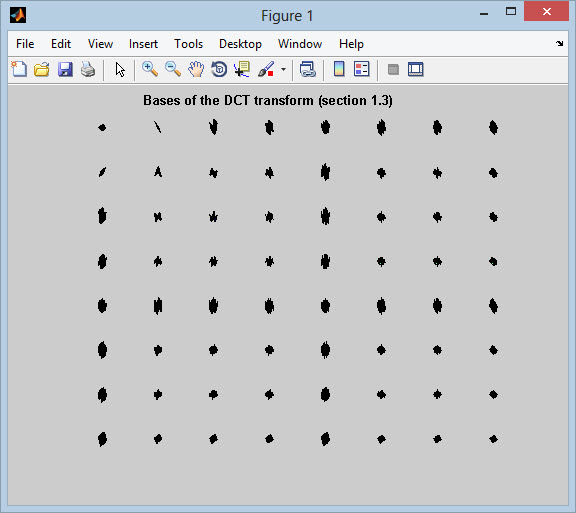Activate the Zoom Out magnifier
The width and height of the screenshot is (576, 513).
[173, 69]
